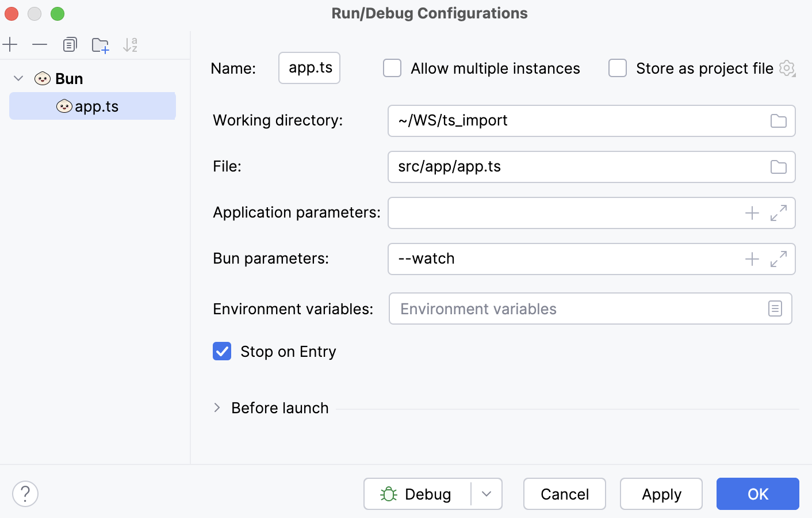812x518 pixels.
Task: Remove the selected configuration with minus icon
Action: pos(40,44)
